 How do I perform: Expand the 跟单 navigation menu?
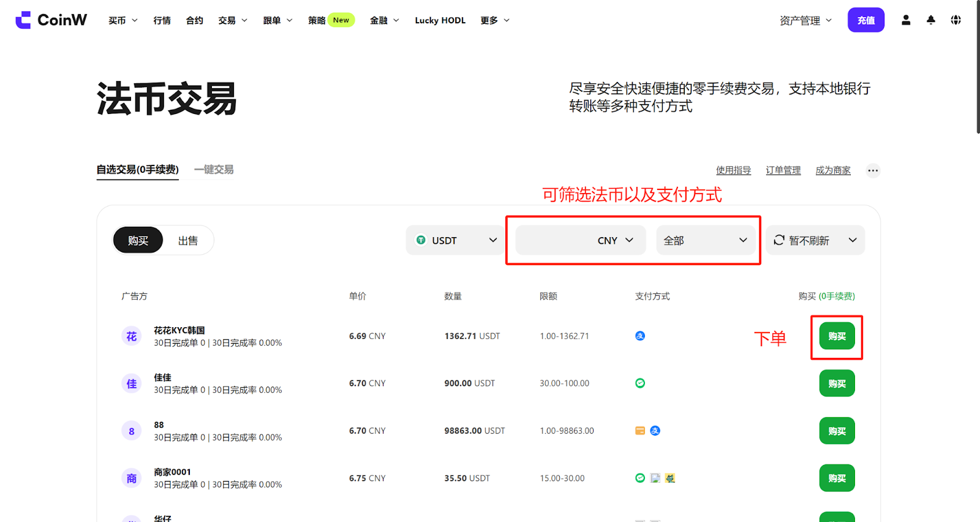point(278,20)
